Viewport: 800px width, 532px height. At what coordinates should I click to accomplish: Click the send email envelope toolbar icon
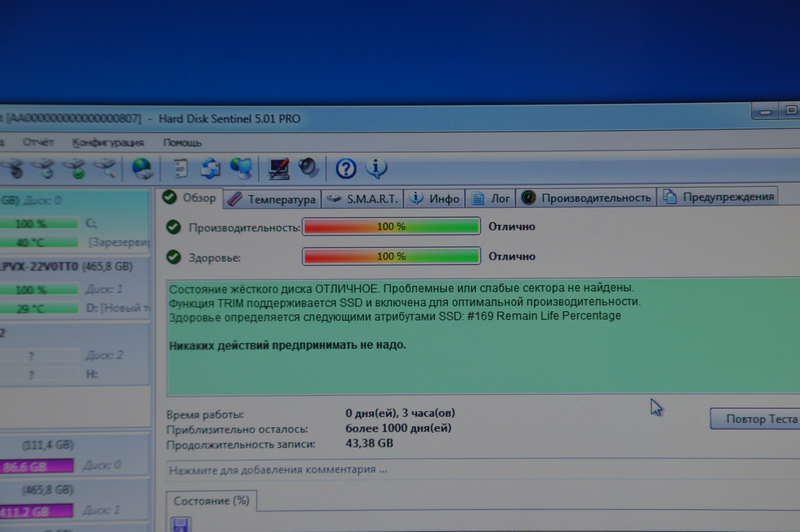(211, 168)
